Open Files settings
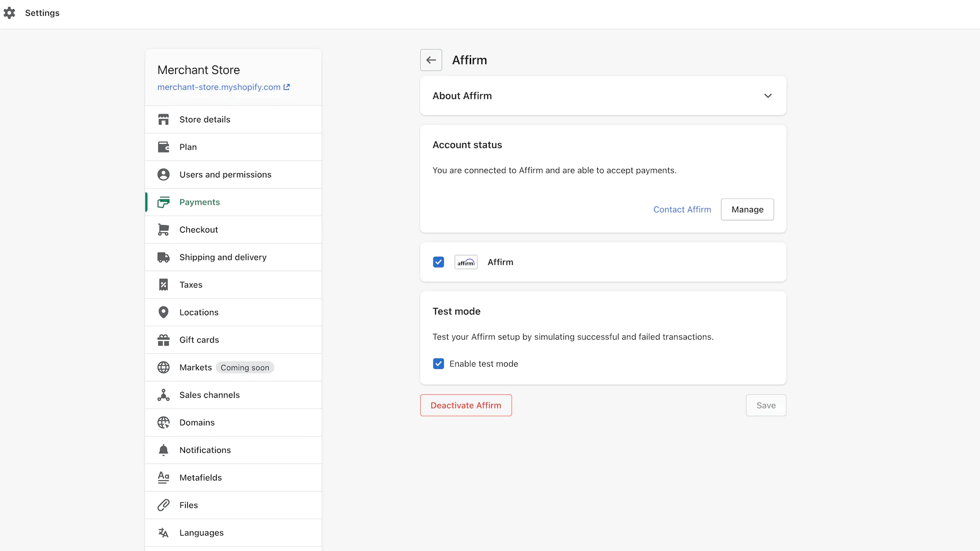Viewport: 980px width, 551px height. click(x=233, y=505)
